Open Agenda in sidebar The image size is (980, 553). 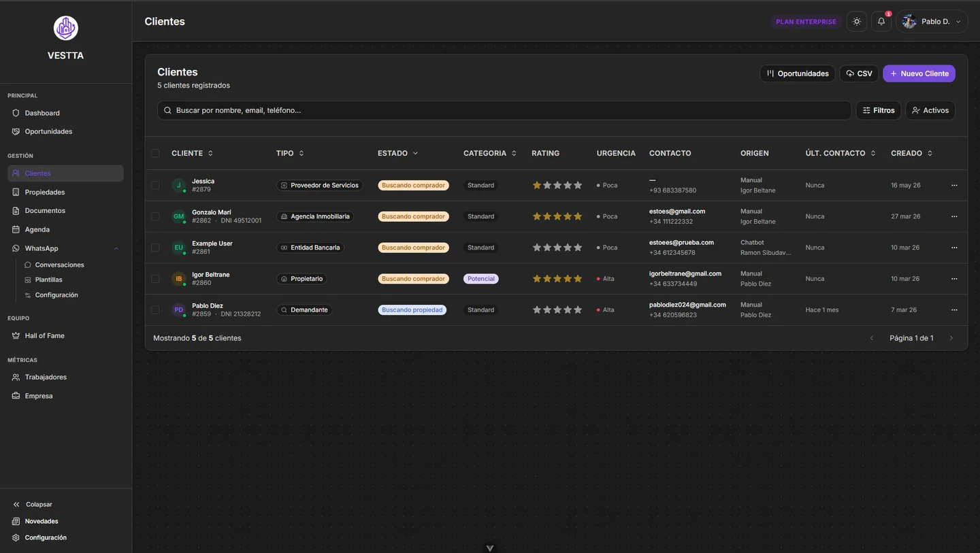tap(65, 230)
